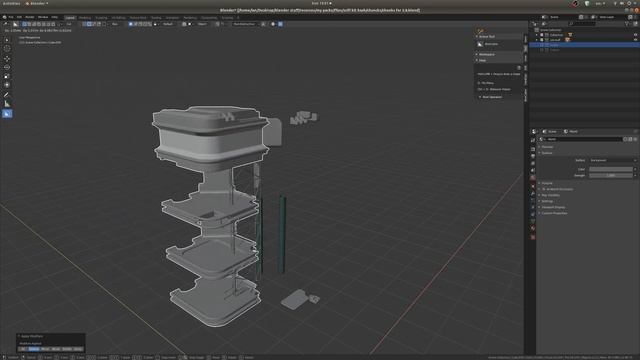
Task: Switch to the Modeling workspace tab
Action: [x=85, y=18]
